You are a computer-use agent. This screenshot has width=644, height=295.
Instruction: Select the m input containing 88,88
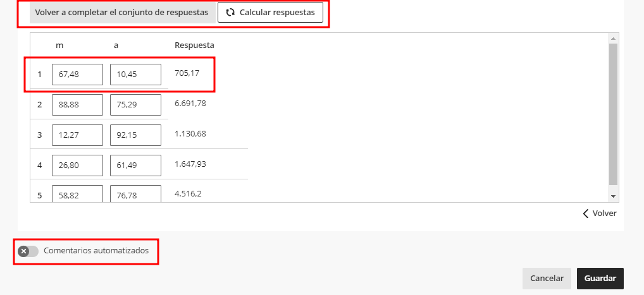click(x=77, y=105)
